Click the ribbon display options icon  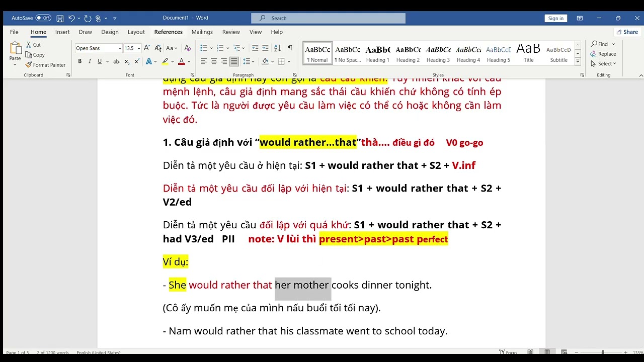[x=580, y=18]
